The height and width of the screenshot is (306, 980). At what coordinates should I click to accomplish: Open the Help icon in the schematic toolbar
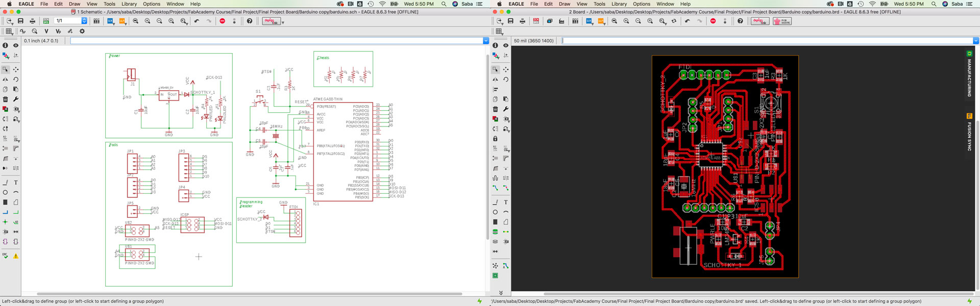[249, 21]
